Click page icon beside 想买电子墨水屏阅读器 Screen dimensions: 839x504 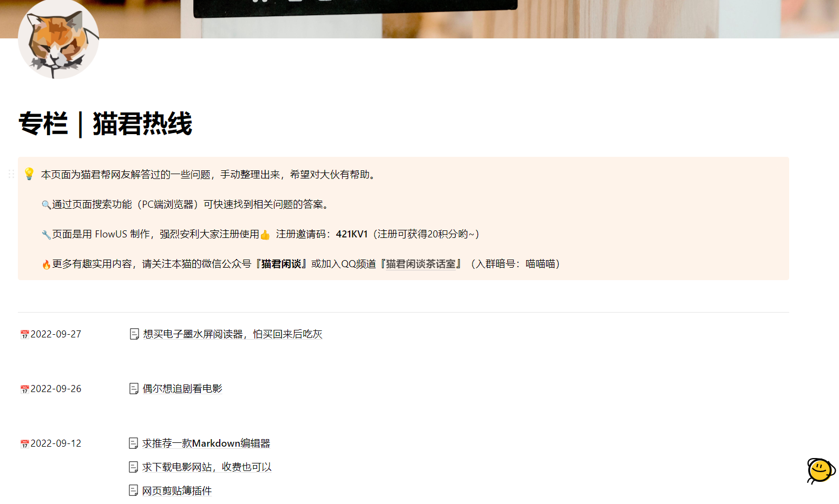(x=134, y=334)
